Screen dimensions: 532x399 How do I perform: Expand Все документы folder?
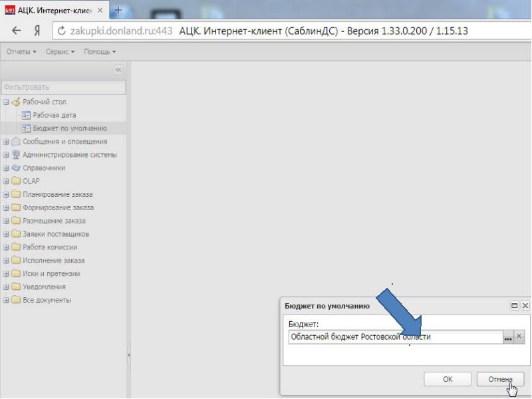click(x=6, y=301)
